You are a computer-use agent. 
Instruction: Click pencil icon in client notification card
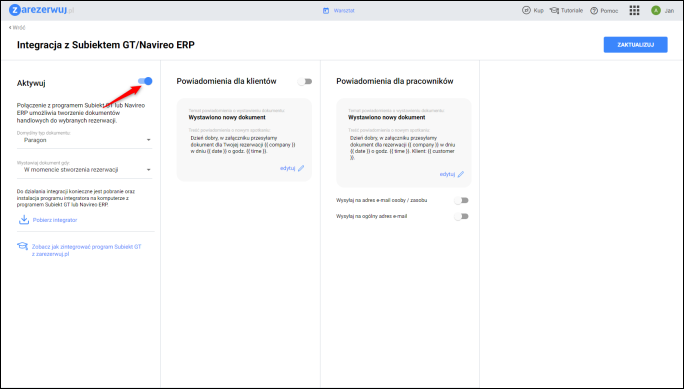tap(301, 168)
